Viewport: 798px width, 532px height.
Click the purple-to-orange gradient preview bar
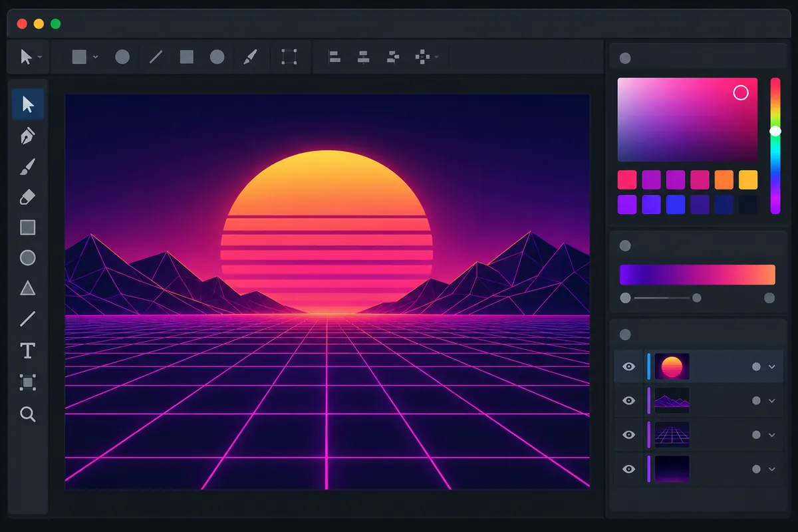coord(698,275)
